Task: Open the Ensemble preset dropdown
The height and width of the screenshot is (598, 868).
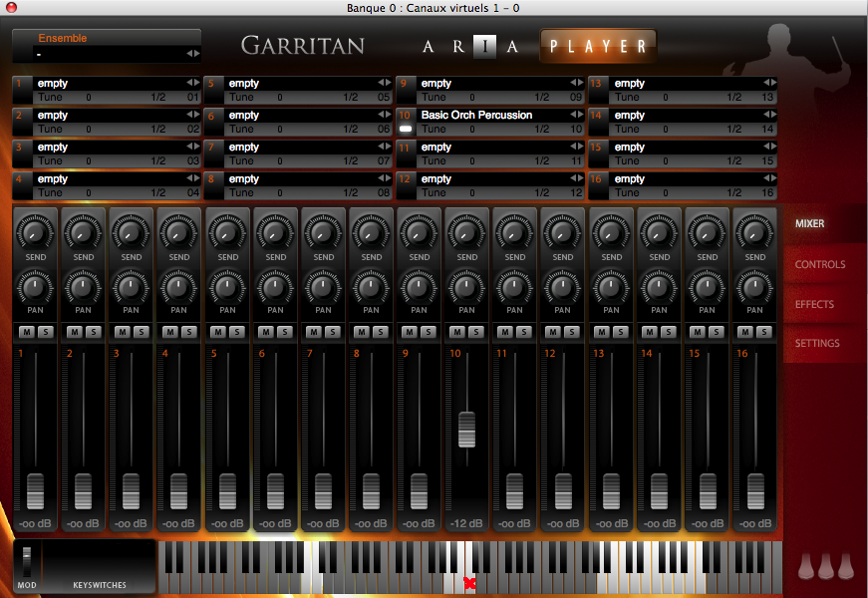Action: pos(108,53)
